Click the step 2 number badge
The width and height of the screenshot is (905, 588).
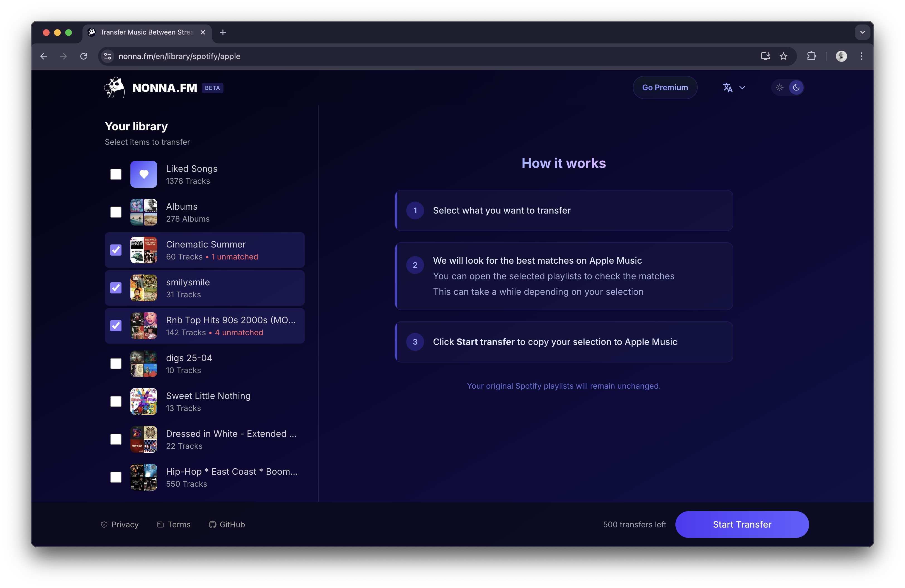(x=415, y=265)
